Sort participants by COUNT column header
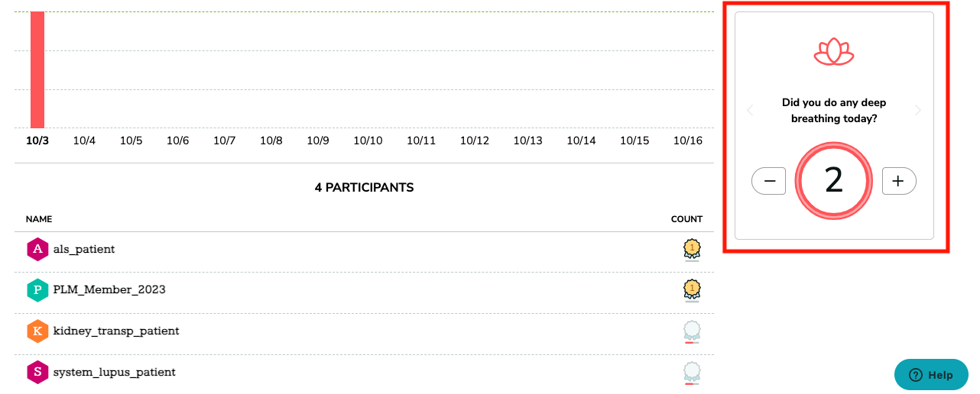 pos(686,219)
